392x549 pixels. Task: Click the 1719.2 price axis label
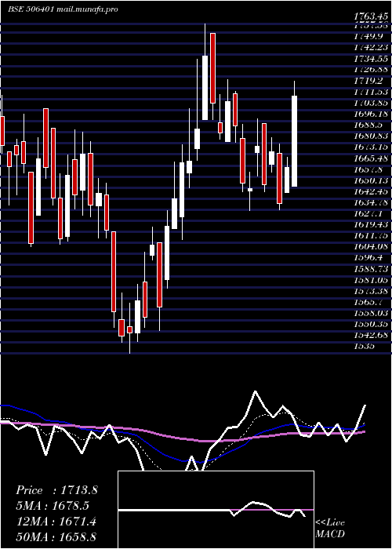368,81
